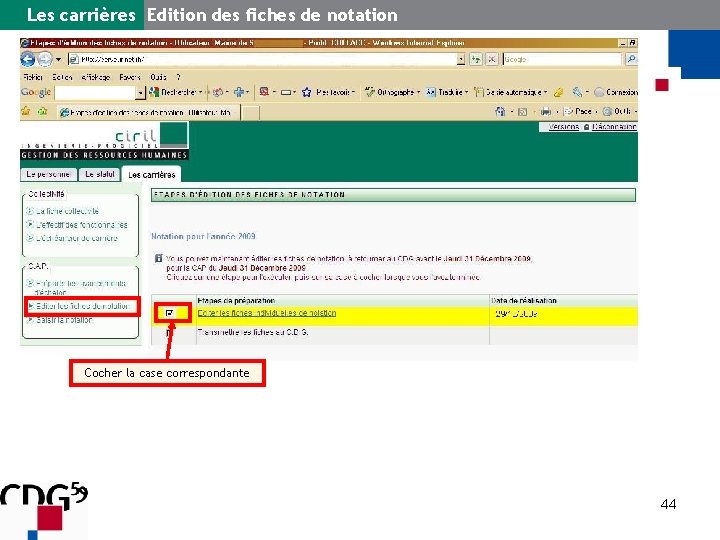
Task: Click the info icon beside the notice text
Action: (158, 259)
